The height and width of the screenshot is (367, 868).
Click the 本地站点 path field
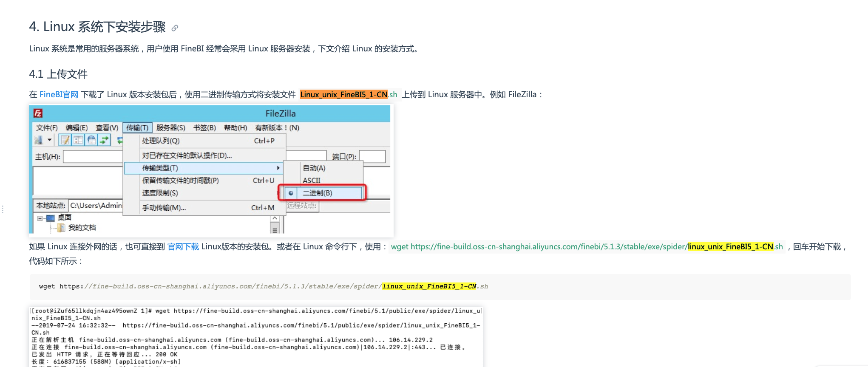[x=96, y=206]
